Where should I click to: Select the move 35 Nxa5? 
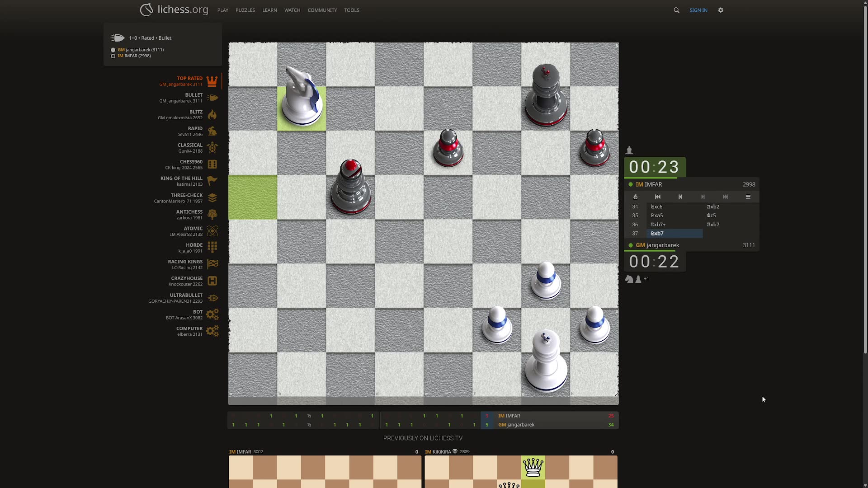[x=657, y=216]
